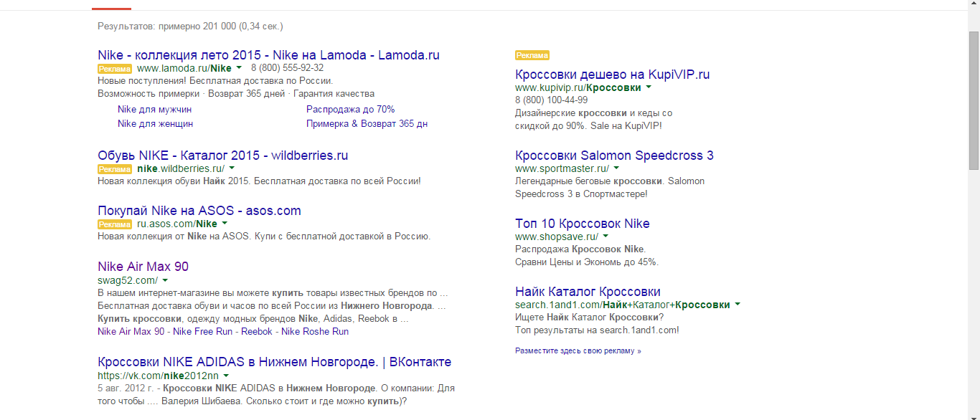Open the swag52.com URL options arrow
The height and width of the screenshot is (420, 980).
[165, 280]
